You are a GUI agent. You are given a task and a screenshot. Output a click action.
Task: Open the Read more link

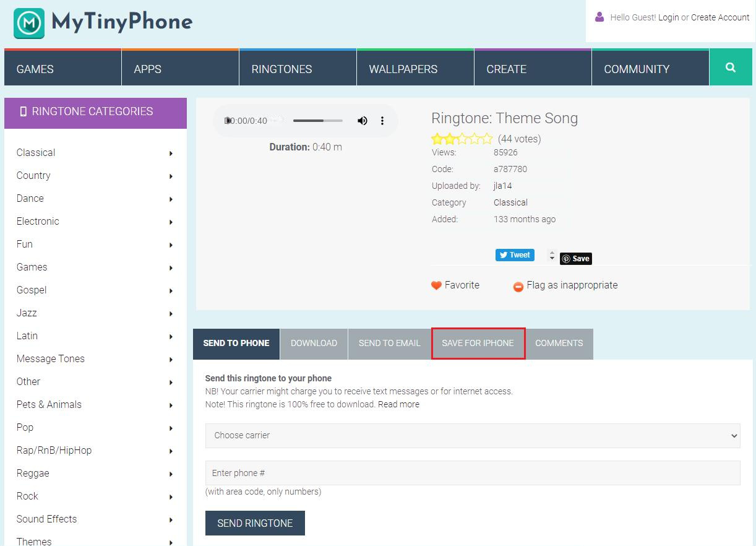click(x=399, y=404)
